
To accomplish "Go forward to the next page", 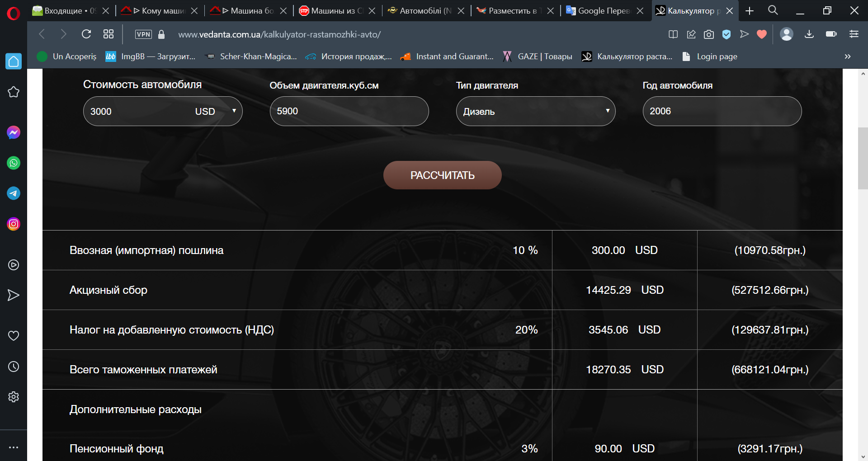I will pyautogui.click(x=64, y=34).
